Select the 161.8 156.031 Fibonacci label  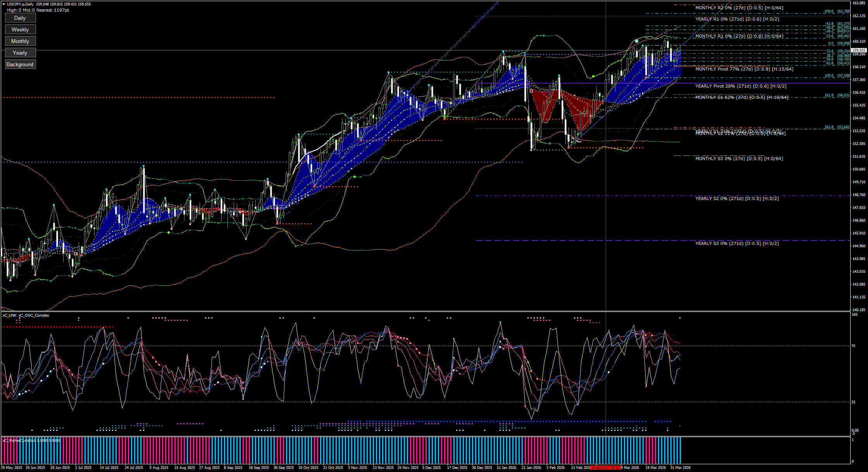(x=837, y=95)
